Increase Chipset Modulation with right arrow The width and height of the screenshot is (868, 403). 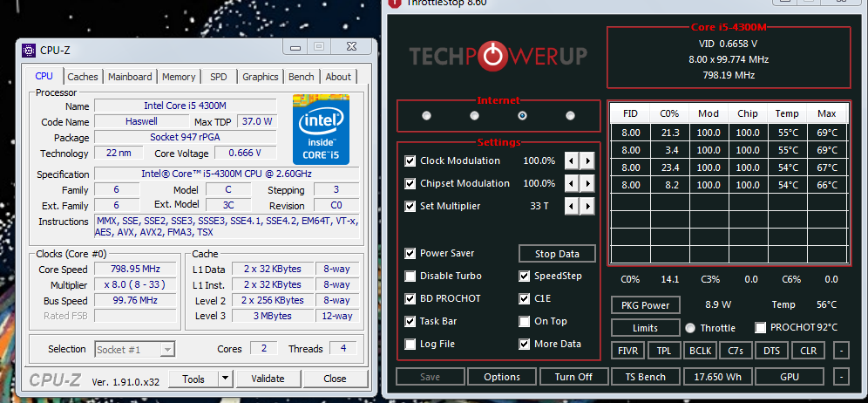pos(587,183)
